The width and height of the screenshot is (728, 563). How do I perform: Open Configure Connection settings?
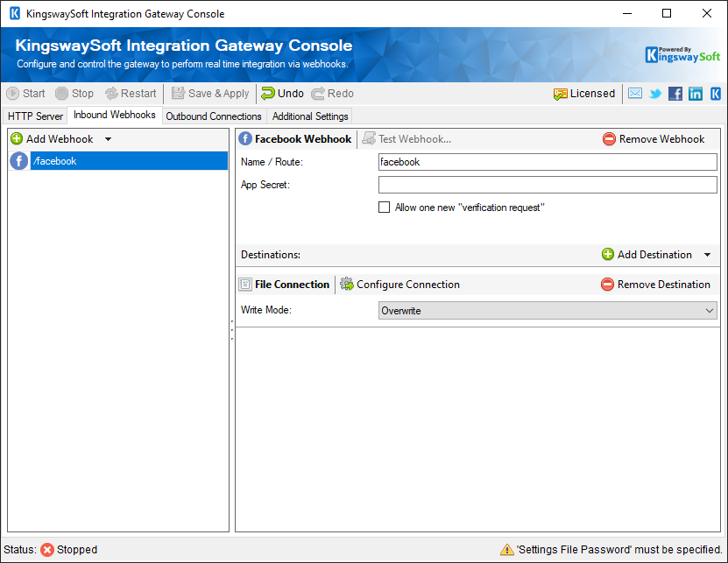coord(399,284)
